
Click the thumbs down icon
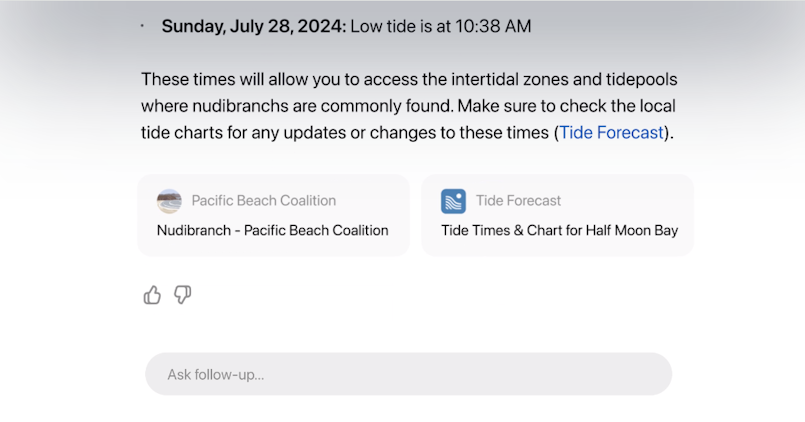(x=182, y=295)
